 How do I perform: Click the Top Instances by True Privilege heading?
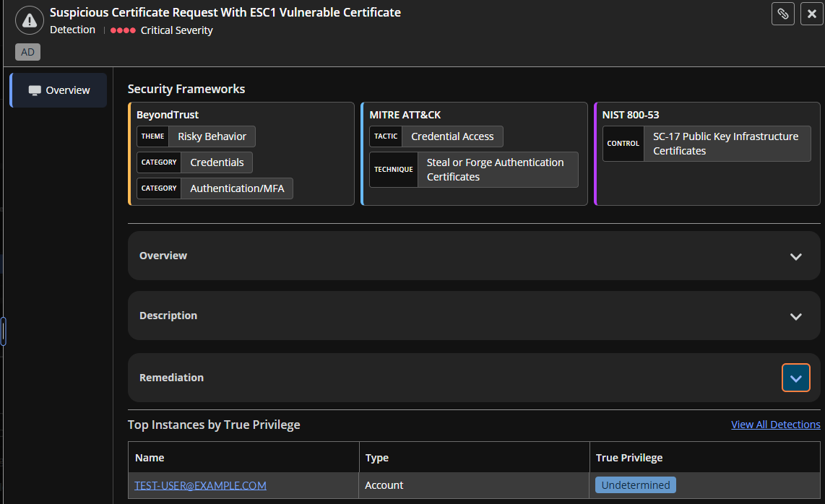tap(214, 425)
